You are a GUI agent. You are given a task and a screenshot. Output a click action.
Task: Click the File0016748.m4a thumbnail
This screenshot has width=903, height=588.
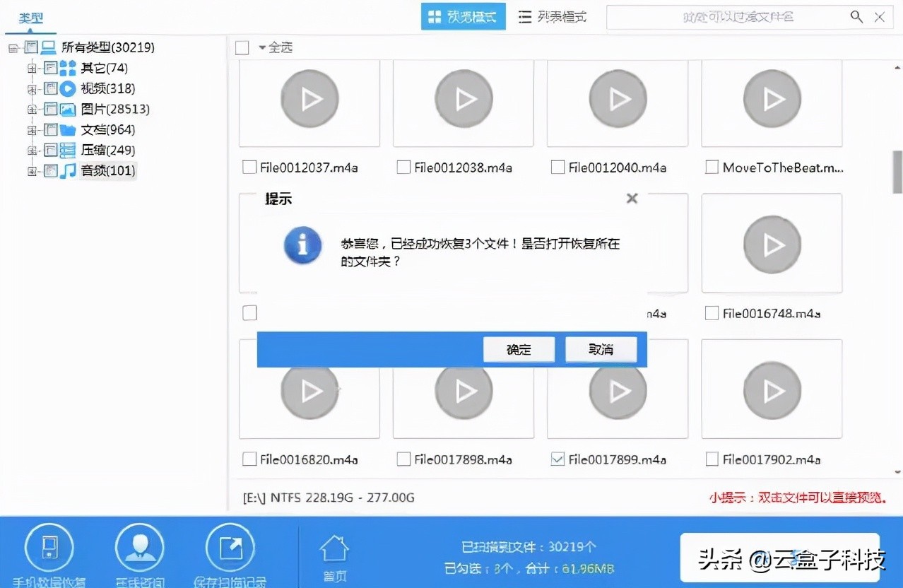point(771,243)
